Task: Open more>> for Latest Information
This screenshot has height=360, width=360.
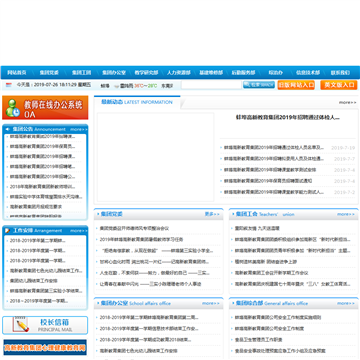Action: (348, 102)
